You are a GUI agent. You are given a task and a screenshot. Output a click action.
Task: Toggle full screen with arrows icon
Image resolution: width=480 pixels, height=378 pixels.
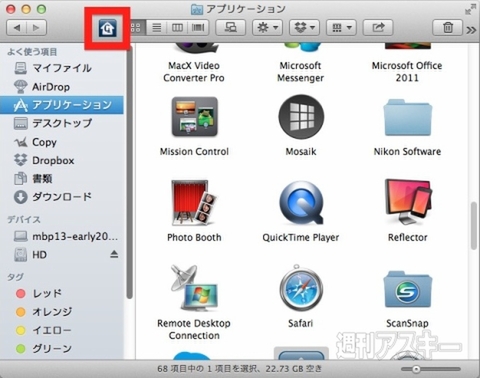(x=470, y=9)
